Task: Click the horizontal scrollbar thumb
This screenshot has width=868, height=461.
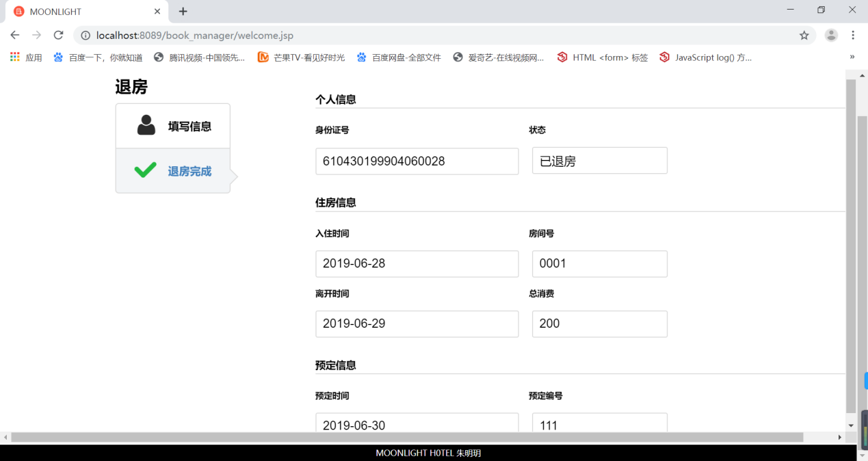Action: pos(407,437)
